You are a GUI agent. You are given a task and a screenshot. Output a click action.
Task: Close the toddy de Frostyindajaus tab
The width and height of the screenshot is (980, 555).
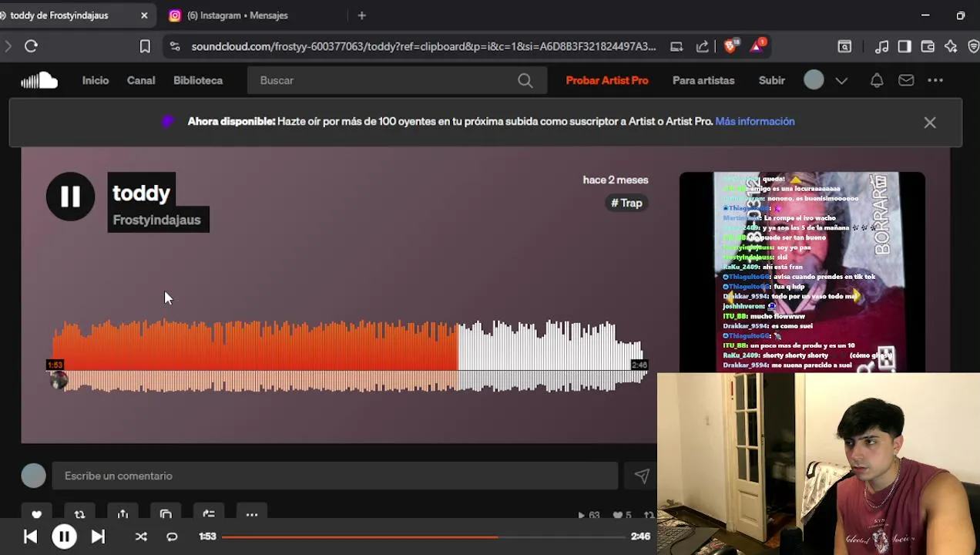[144, 15]
